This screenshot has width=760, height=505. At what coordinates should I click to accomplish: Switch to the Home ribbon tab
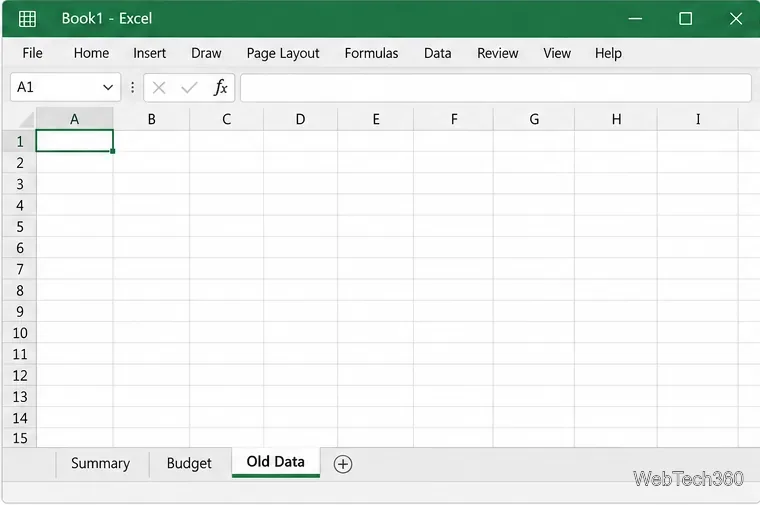[x=91, y=53]
